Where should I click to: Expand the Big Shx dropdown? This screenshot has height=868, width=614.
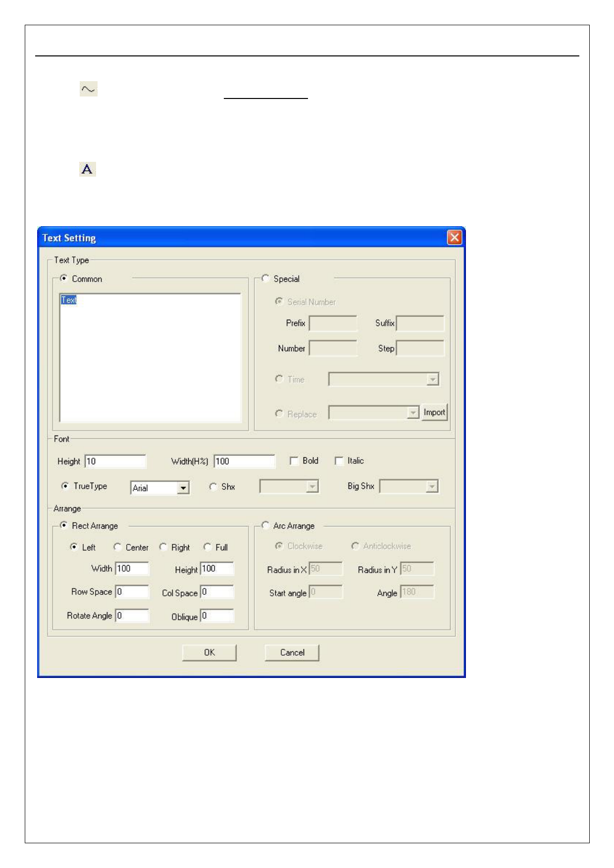432,487
